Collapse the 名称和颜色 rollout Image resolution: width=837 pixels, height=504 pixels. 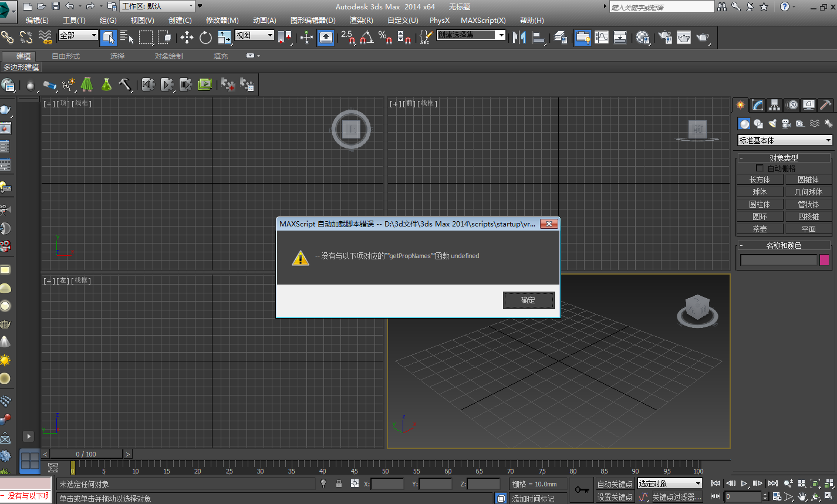784,245
